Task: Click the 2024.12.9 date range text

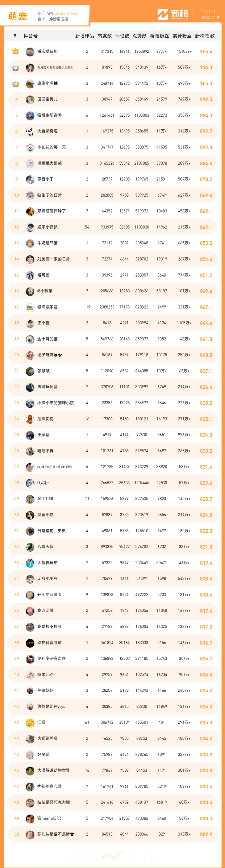Action: point(207,12)
